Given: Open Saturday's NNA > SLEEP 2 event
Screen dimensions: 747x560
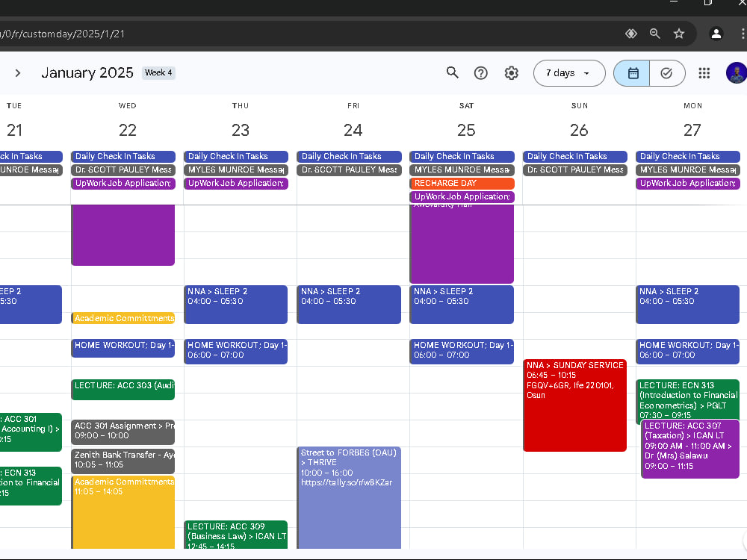Looking at the screenshot, I should click(462, 305).
